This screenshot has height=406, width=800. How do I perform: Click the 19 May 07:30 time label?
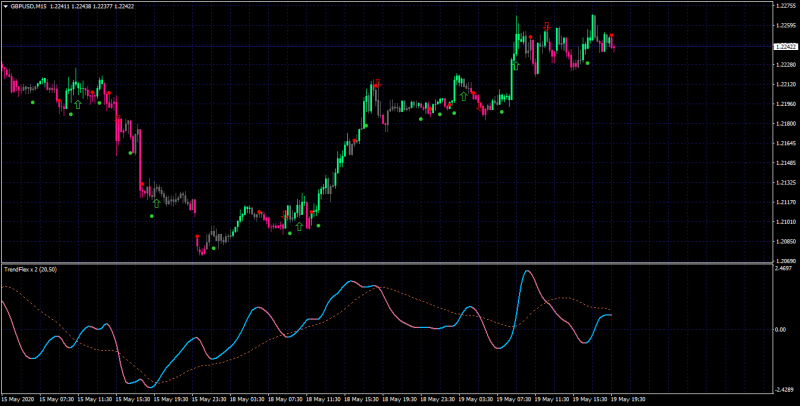coord(515,399)
